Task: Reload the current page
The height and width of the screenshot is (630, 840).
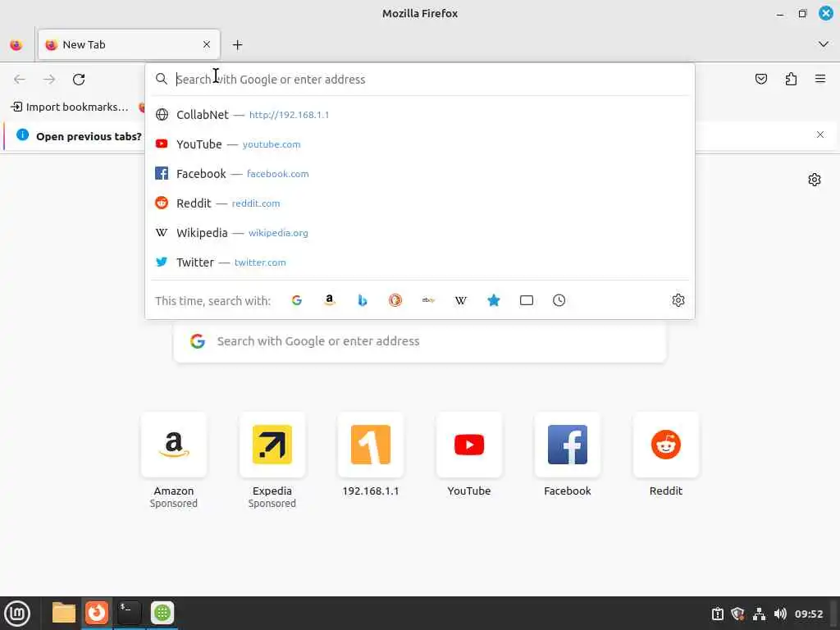Action: (x=79, y=80)
